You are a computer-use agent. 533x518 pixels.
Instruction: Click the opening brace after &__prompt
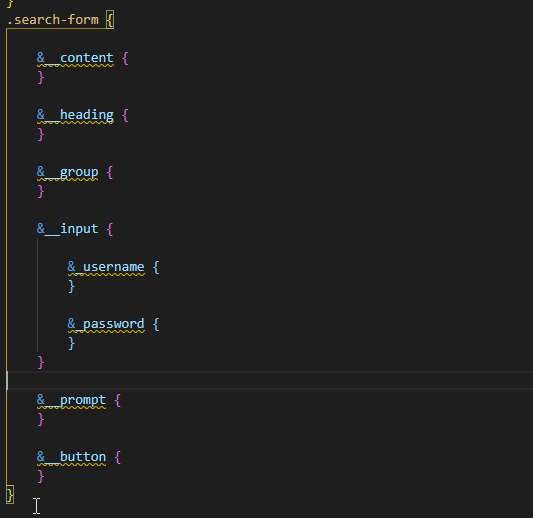pos(118,400)
